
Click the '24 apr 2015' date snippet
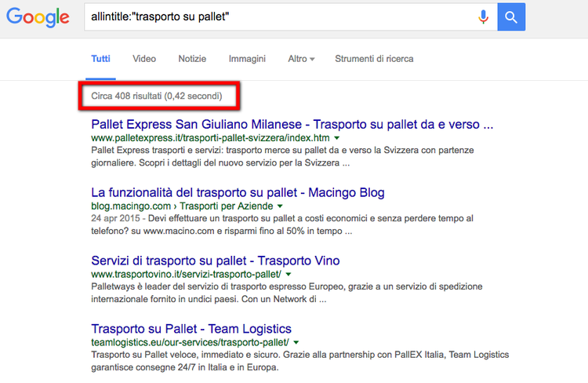[x=115, y=218]
